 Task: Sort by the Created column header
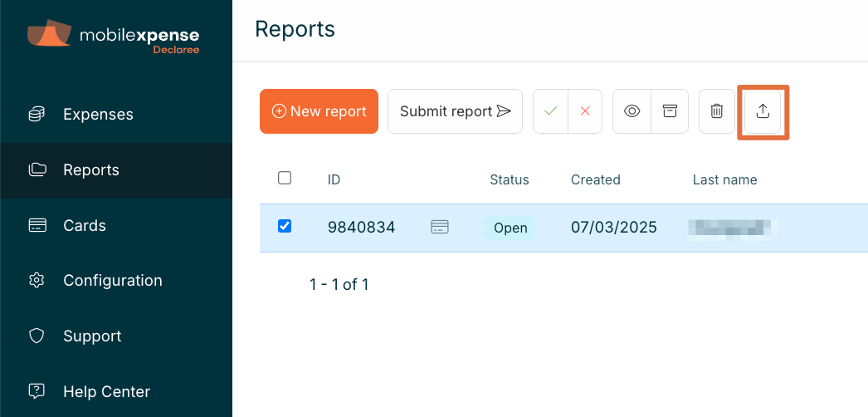click(x=595, y=179)
